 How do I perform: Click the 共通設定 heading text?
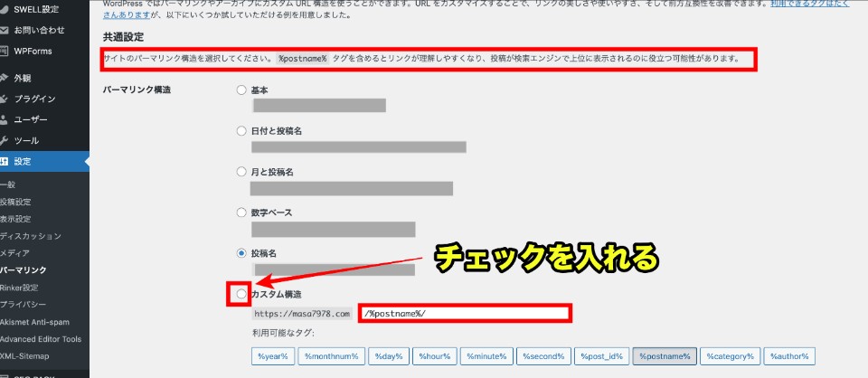pyautogui.click(x=123, y=38)
